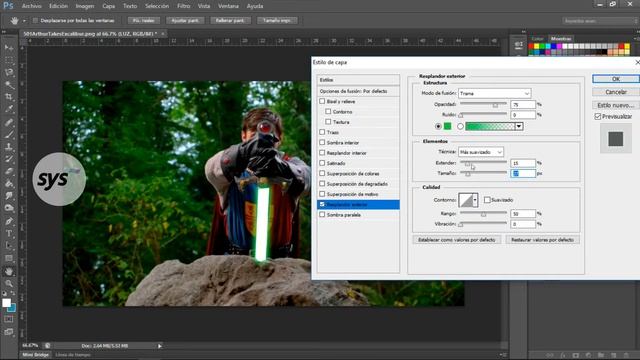Change screen mode icon in toolbox
Viewport: 640px width, 360px height.
coord(9,332)
